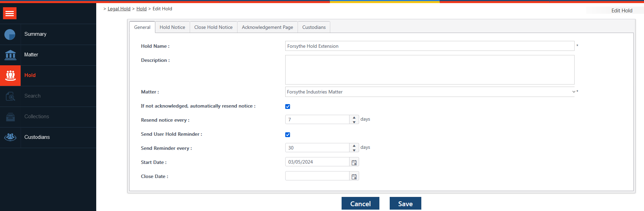This screenshot has height=211, width=644.
Task: Select the Close Hold Notice tab
Action: pos(213,27)
